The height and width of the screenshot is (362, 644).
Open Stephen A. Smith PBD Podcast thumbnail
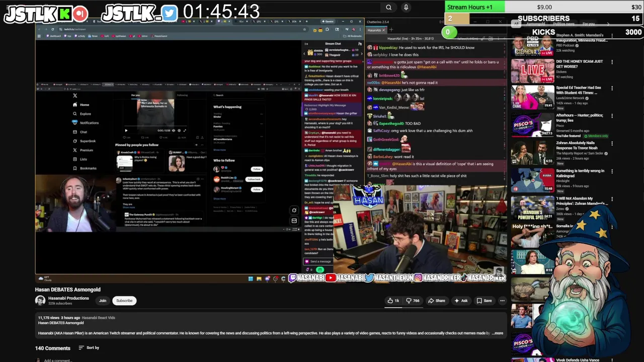(x=532, y=45)
